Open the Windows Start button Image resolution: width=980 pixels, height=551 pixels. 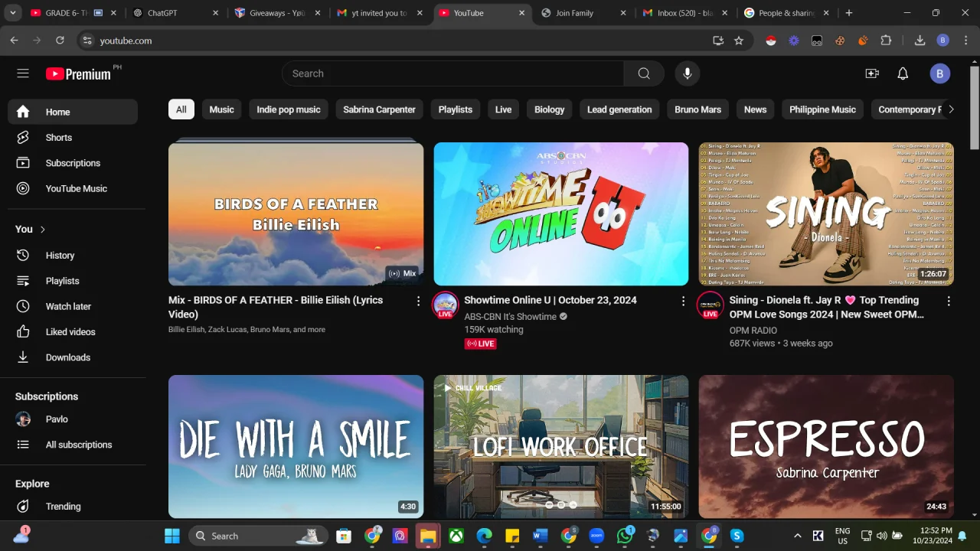(171, 536)
